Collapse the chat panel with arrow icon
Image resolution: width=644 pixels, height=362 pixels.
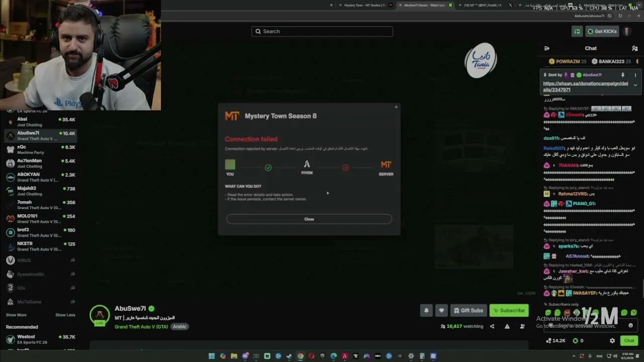pos(546,48)
